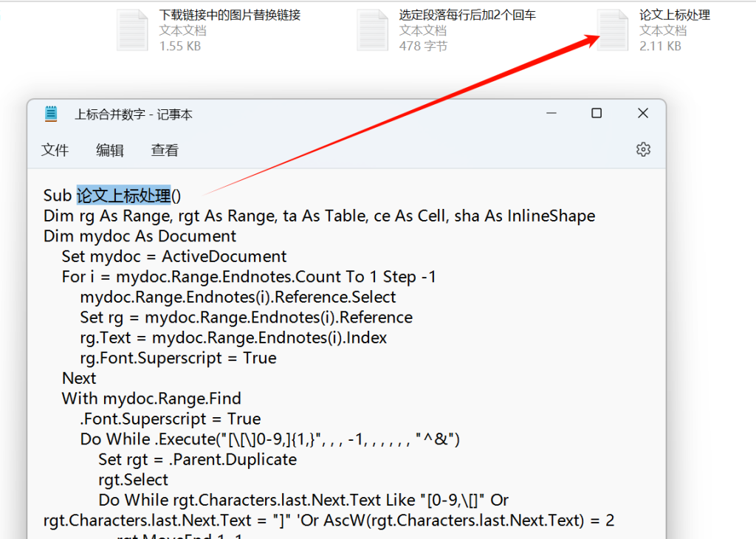Open the 查看 menu

pyautogui.click(x=165, y=150)
